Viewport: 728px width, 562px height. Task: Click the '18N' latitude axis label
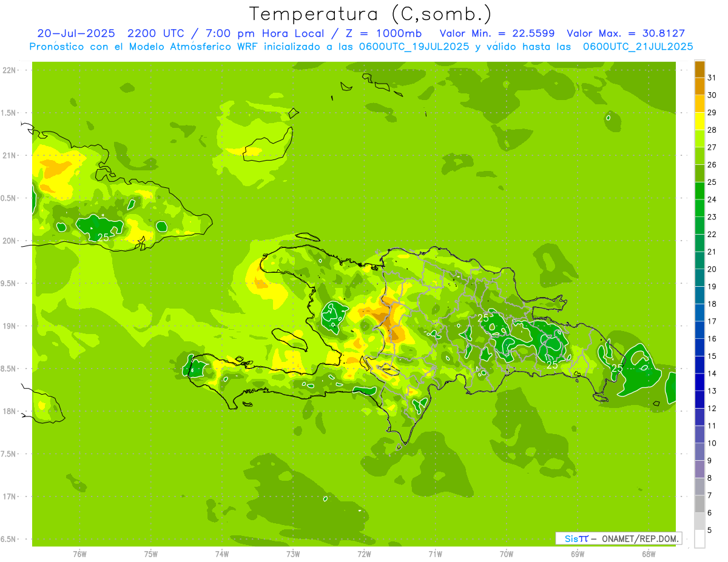pos(10,412)
